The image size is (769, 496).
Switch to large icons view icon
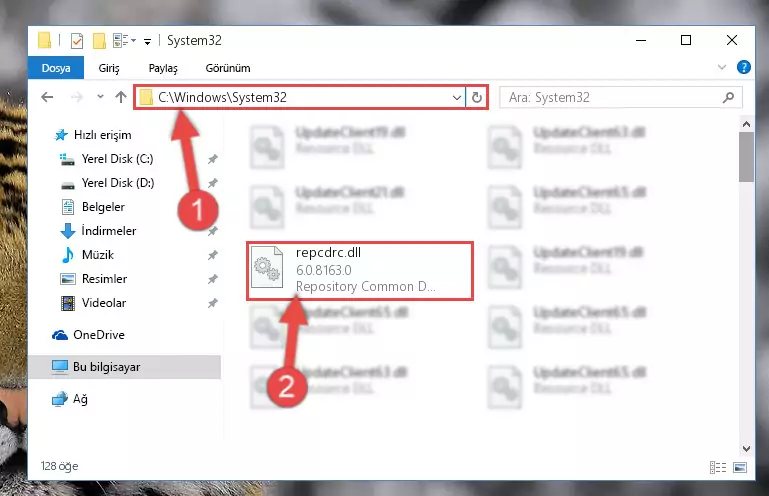pos(740,468)
